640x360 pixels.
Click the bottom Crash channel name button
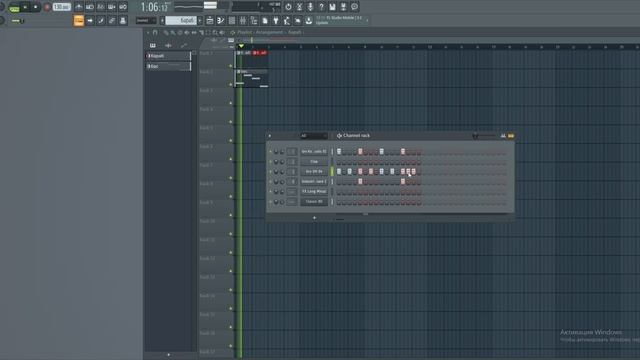pos(314,202)
